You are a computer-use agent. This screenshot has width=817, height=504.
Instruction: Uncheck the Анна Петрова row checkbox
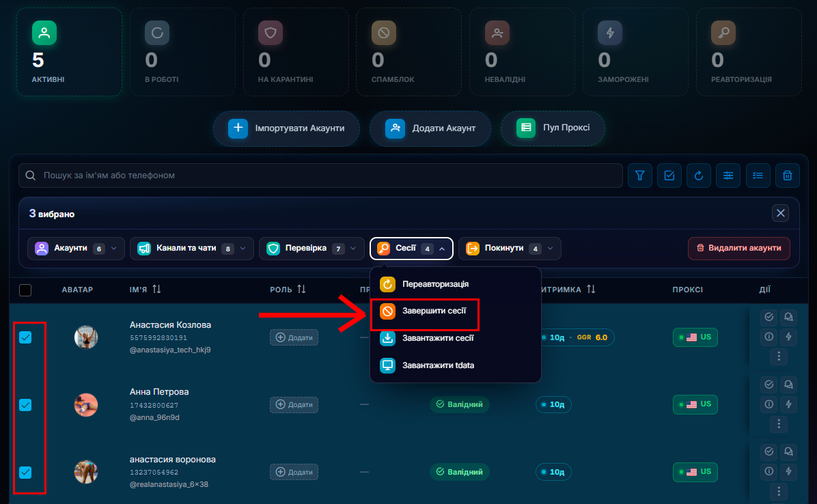click(25, 404)
